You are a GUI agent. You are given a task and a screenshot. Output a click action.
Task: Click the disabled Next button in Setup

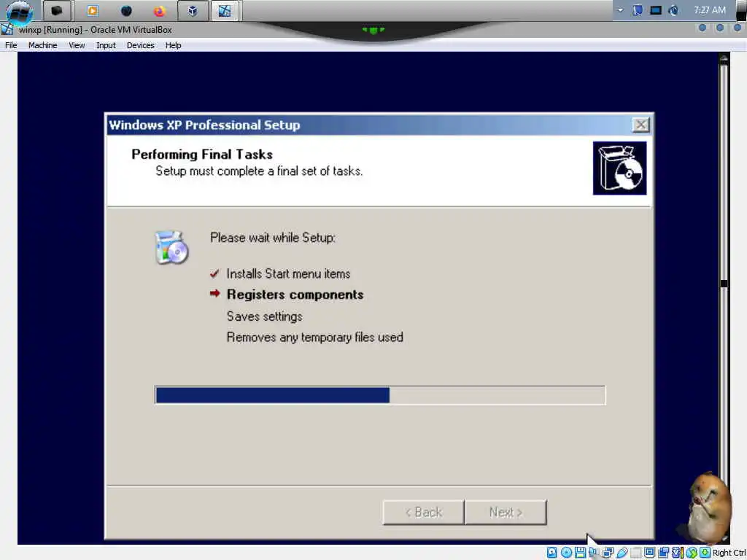pos(506,513)
